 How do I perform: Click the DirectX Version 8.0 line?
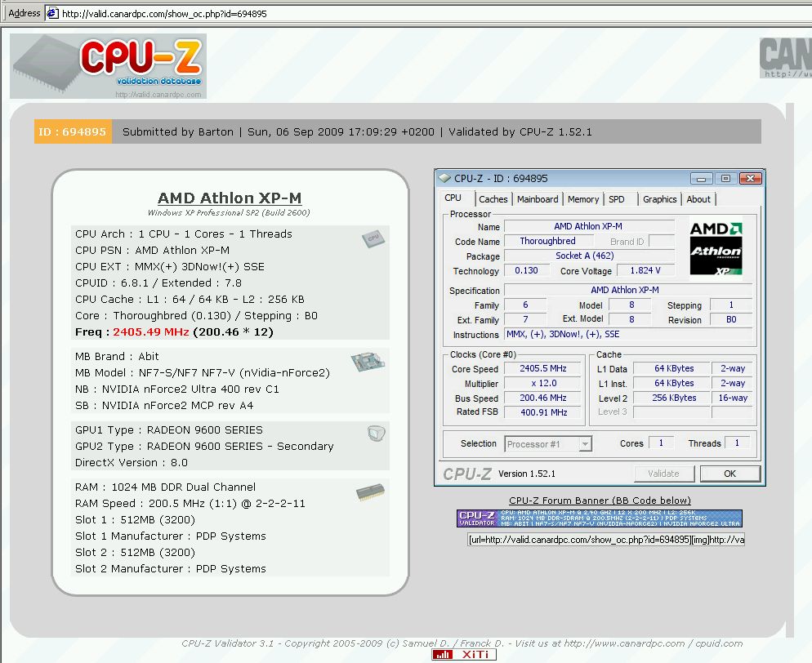(x=132, y=463)
